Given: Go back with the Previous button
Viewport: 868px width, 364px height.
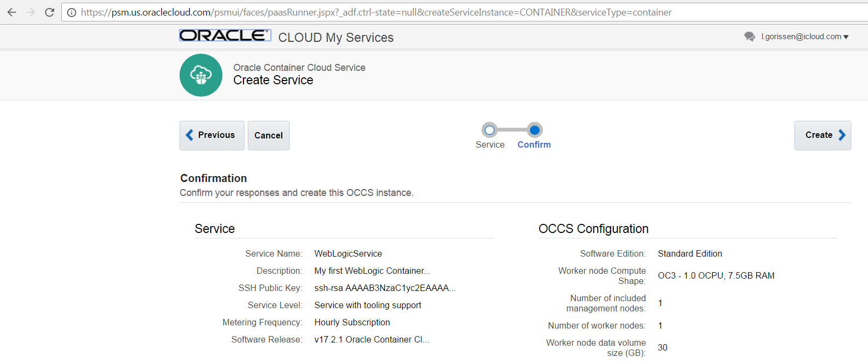Looking at the screenshot, I should (212, 135).
